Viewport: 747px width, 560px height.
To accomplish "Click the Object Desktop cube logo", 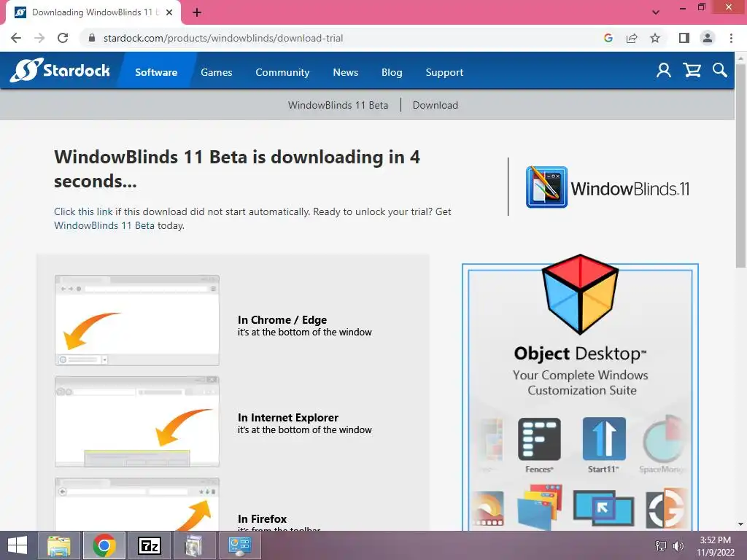I will 580,293.
